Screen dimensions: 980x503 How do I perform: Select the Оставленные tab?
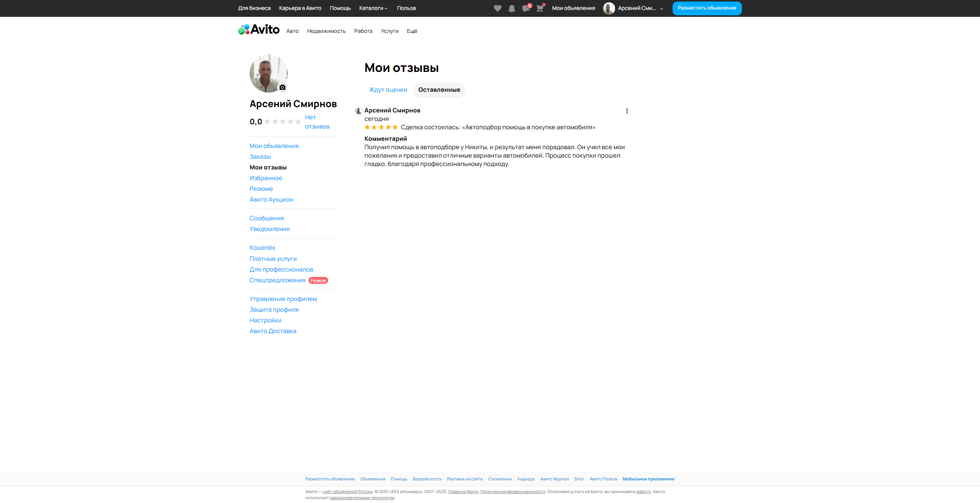pos(439,90)
